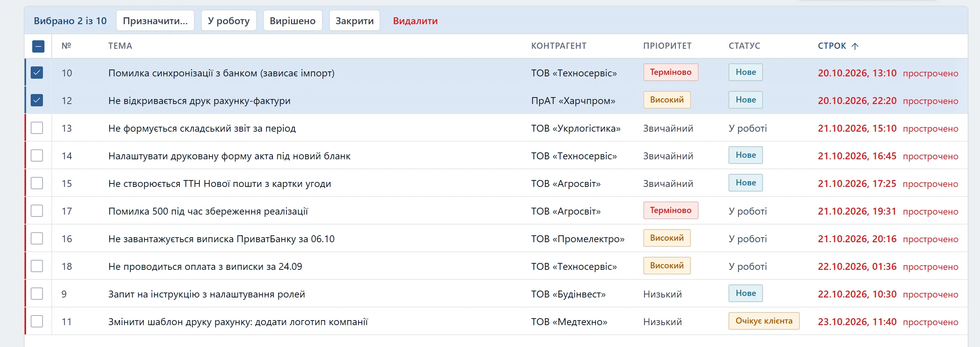This screenshot has height=347, width=980.
Task: Click the СТАТУС column header
Action: click(x=744, y=46)
